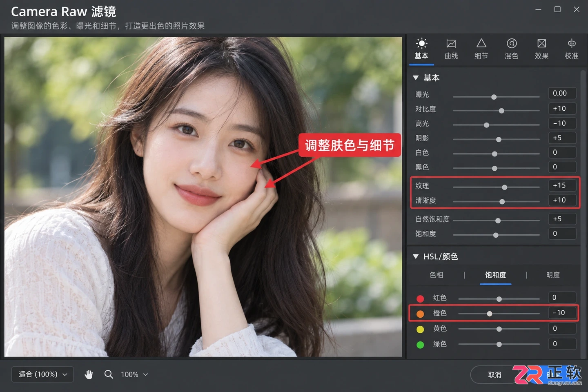The height and width of the screenshot is (392, 588).
Task: Click the right panel vertical scrollbar
Action: point(583,214)
